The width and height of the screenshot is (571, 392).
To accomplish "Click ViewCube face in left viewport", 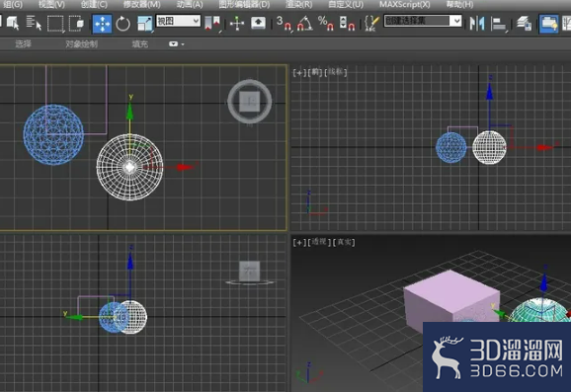I will point(250,271).
